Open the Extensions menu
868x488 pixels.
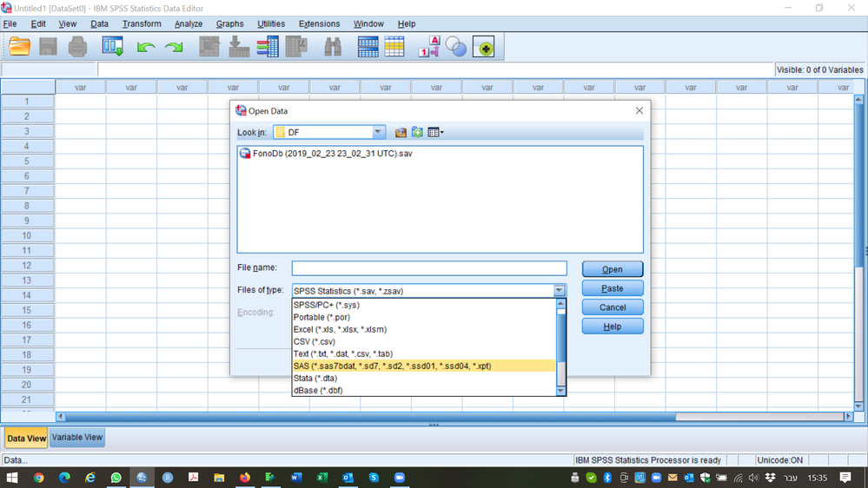[x=320, y=23]
